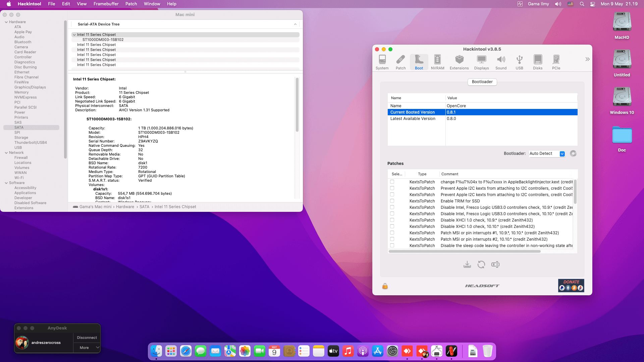The height and width of the screenshot is (362, 644).
Task: Open the Extensions section
Action: (459, 62)
